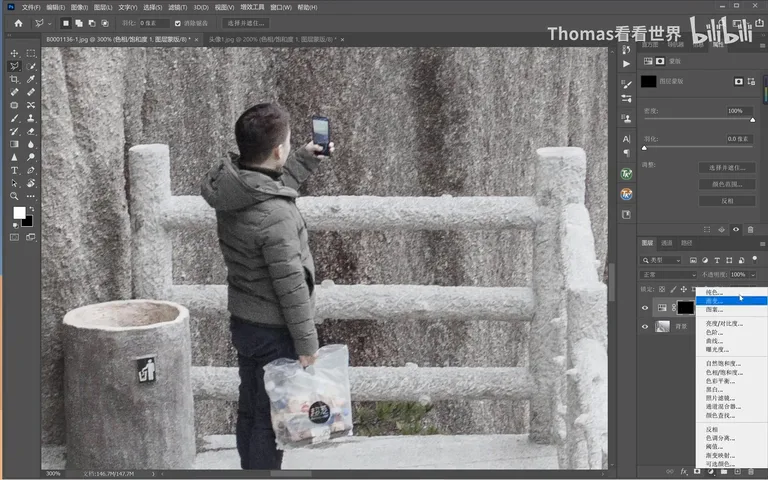Toggle mask visibility eye in Properties
Image resolution: width=768 pixels, height=480 pixels.
click(x=736, y=229)
